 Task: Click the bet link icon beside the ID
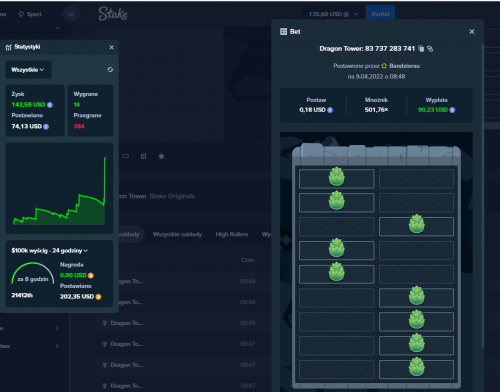(430, 49)
